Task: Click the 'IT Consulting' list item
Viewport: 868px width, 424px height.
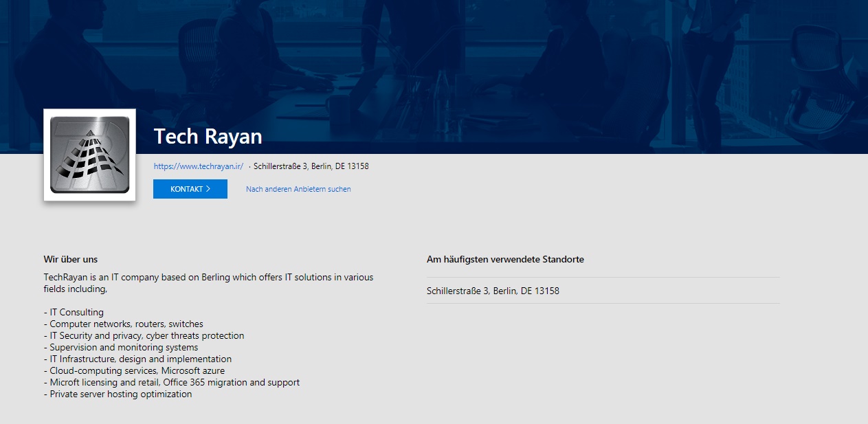Action: [x=74, y=313]
